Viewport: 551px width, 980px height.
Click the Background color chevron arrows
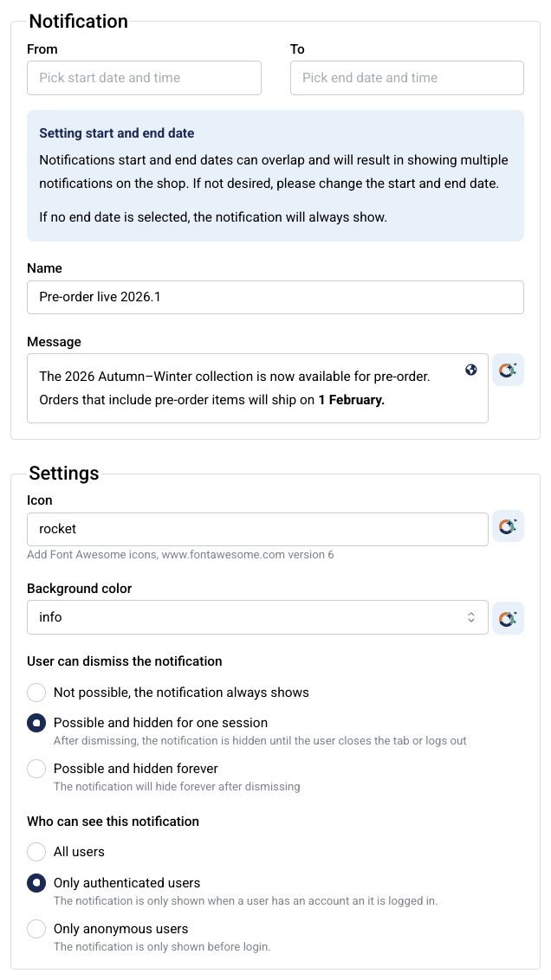[471, 617]
